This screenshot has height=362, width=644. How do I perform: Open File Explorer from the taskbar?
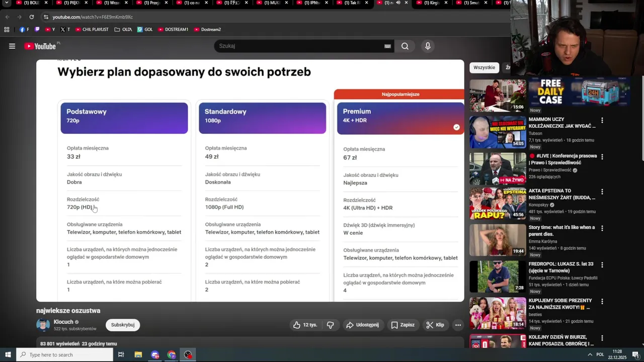138,355
